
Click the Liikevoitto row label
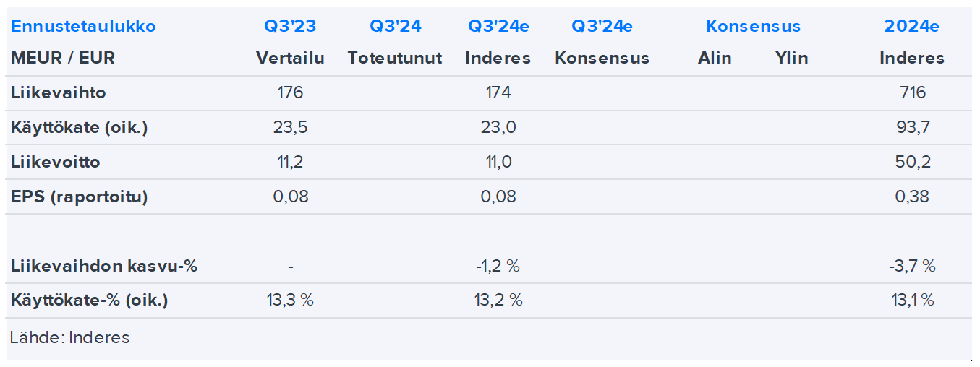56,162
